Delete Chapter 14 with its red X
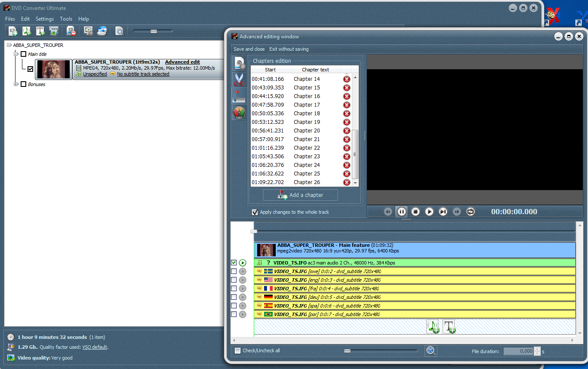 coord(347,79)
